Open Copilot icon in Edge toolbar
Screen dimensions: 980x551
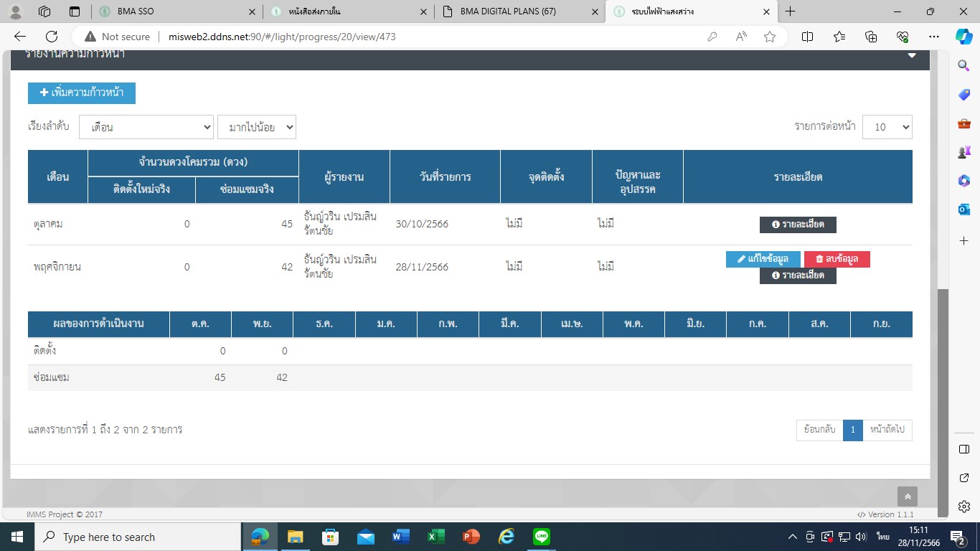tap(963, 37)
